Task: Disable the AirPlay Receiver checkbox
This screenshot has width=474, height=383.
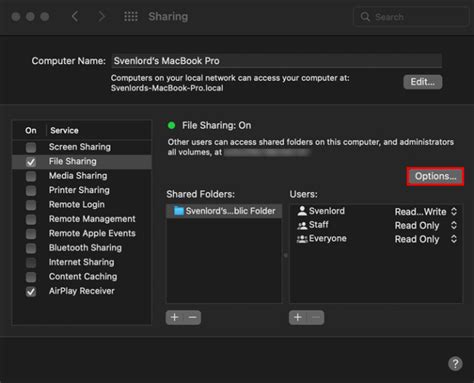Action: (31, 291)
